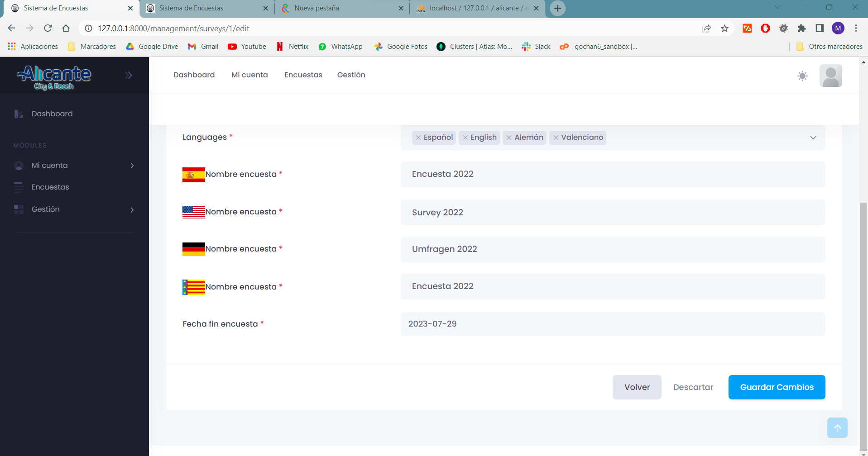Focus the Fecha fin encuesta field
Screen dimensions: 868x456
click(613, 324)
